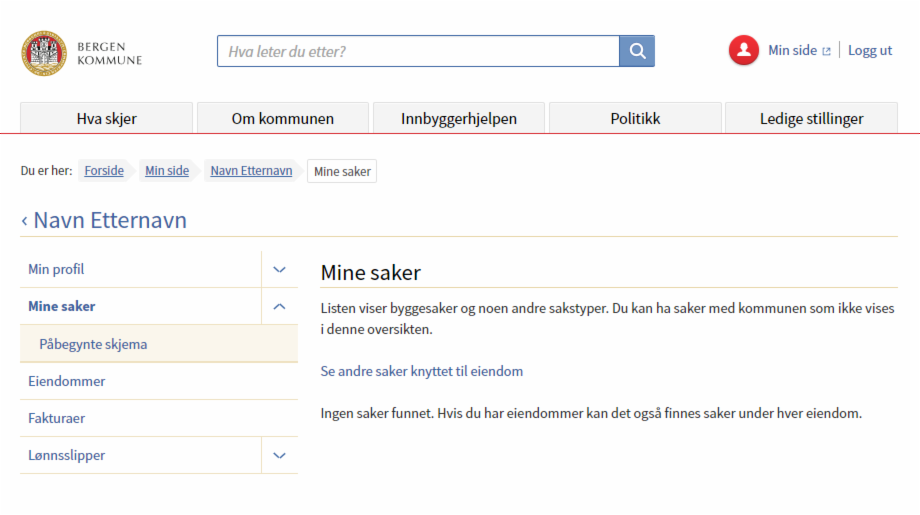The width and height of the screenshot is (920, 515).
Task: Expand the Lønnsslipper submenu chevron
Action: [x=280, y=456]
